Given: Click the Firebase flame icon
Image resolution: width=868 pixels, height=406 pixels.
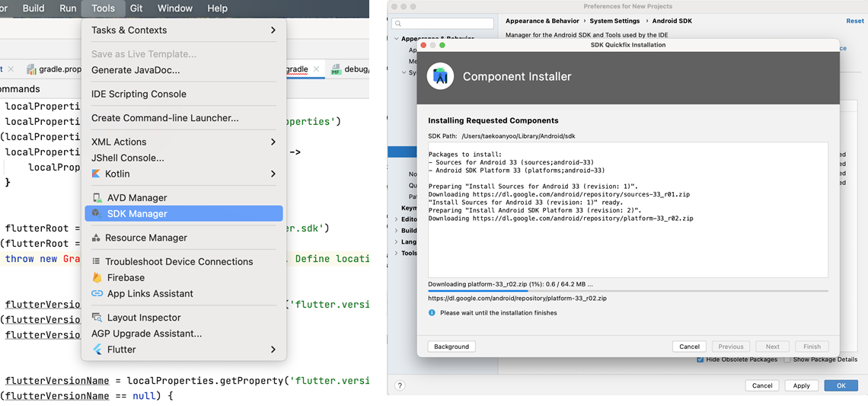Looking at the screenshot, I should click(97, 277).
